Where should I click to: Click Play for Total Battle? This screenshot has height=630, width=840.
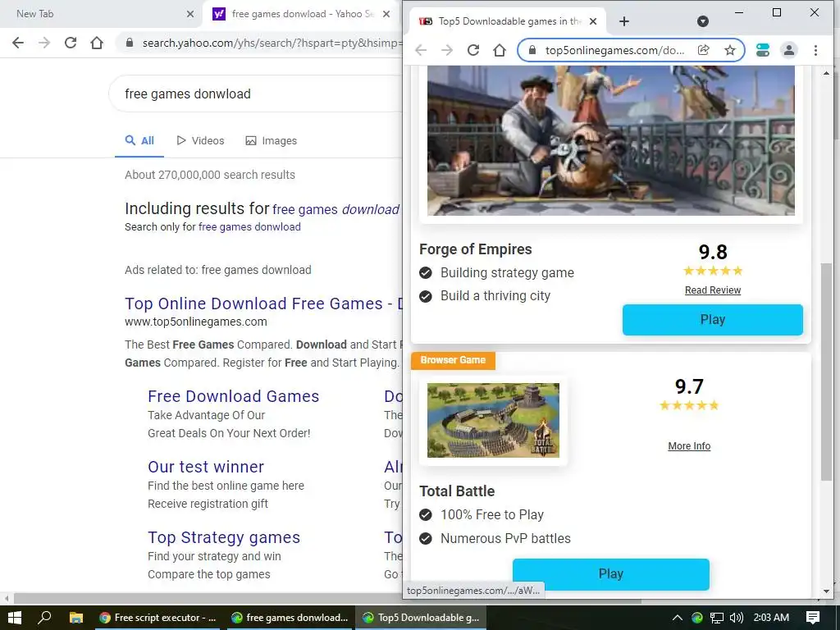(610, 574)
